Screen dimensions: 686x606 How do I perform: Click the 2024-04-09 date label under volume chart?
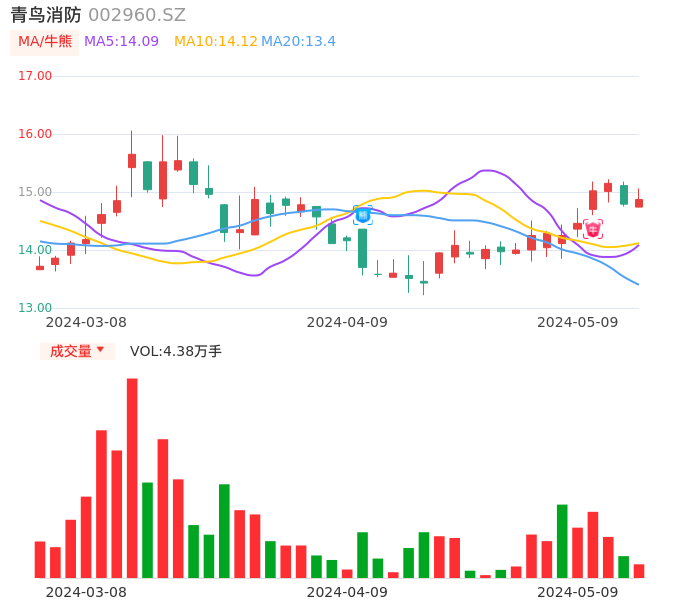click(347, 592)
